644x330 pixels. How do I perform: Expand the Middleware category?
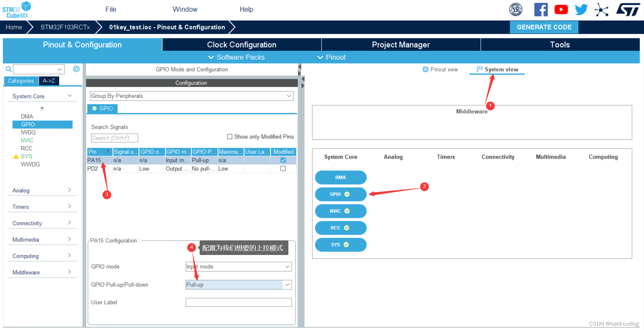pos(70,272)
